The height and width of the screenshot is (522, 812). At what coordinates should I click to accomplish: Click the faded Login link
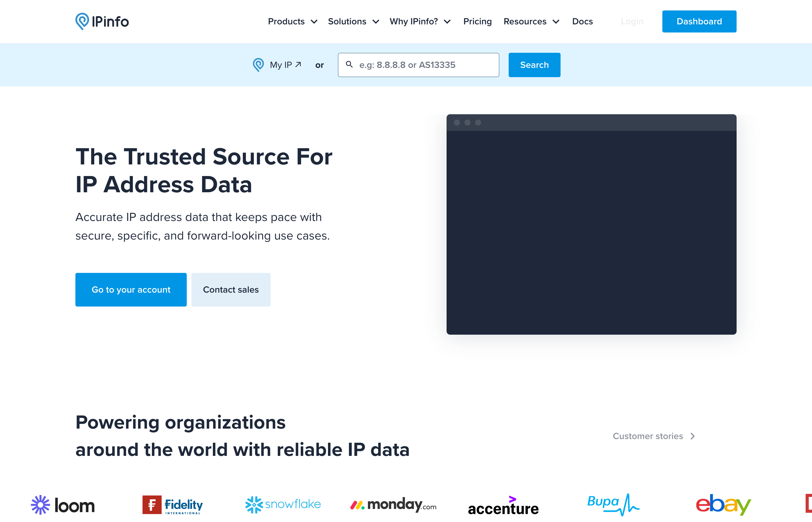pos(632,21)
